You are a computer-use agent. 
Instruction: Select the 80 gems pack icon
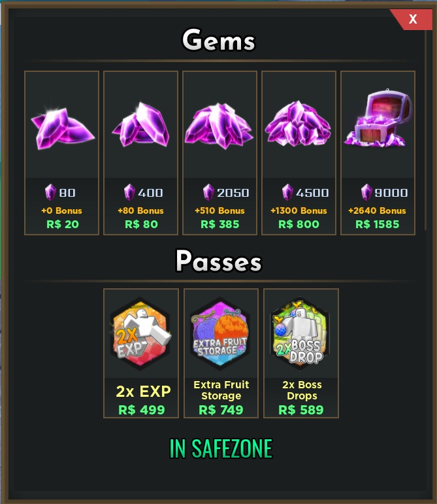tap(62, 129)
